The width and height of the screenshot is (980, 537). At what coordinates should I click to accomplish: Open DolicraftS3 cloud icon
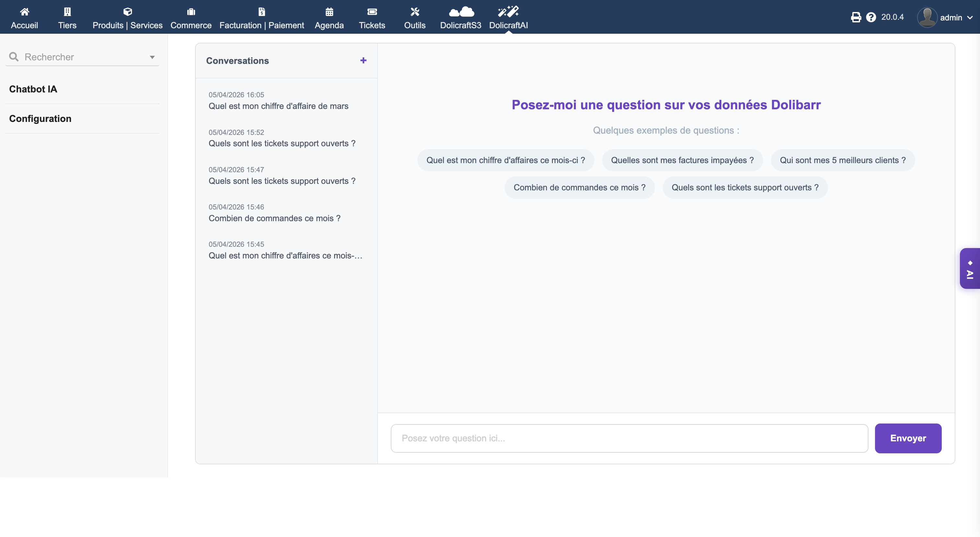[x=461, y=12]
